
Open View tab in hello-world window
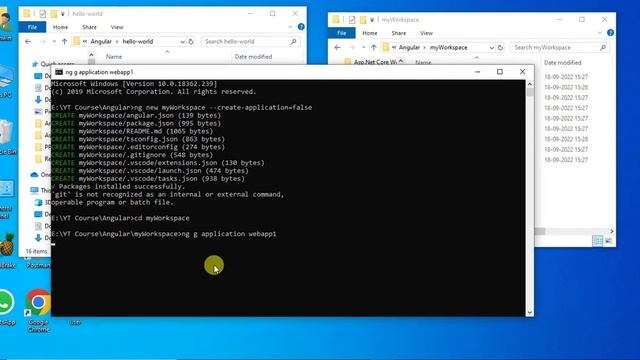pyautogui.click(x=117, y=27)
